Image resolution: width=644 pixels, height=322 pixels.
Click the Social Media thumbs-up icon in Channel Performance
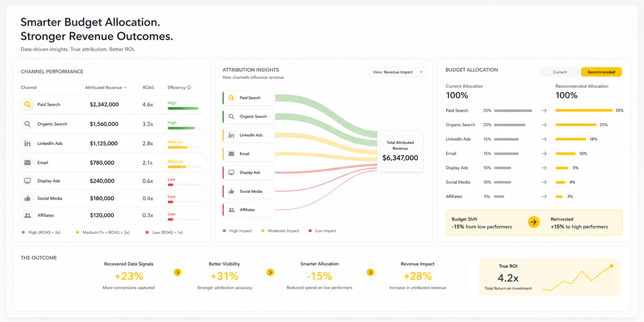click(x=28, y=198)
